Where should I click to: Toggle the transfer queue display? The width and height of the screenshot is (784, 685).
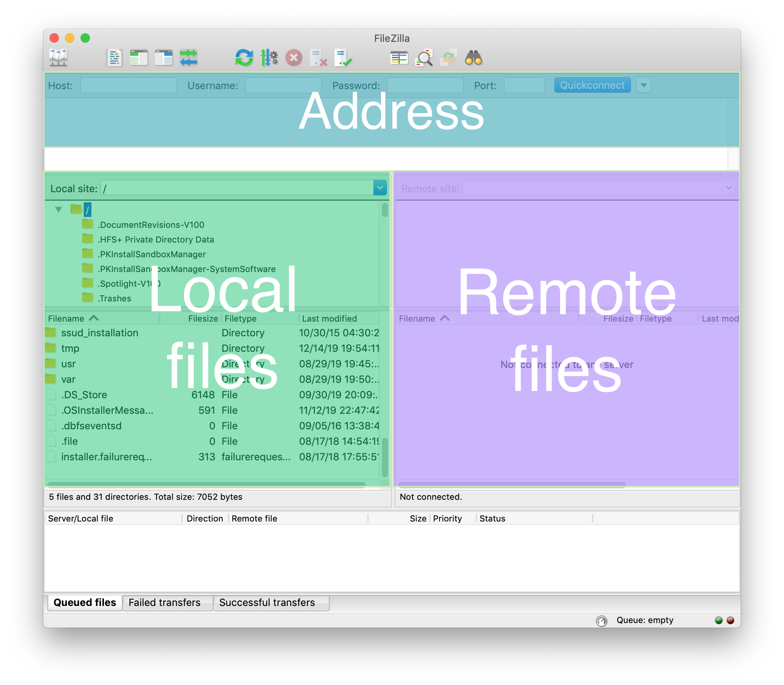point(189,58)
